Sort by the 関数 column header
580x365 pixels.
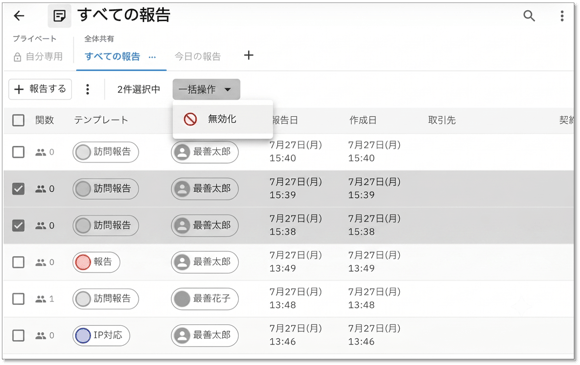tap(45, 120)
